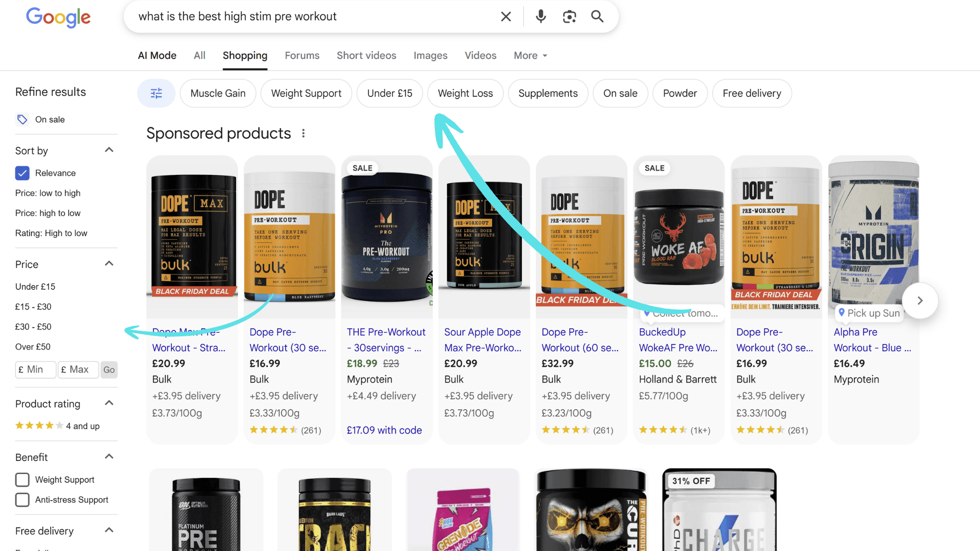
Task: Uncheck the Relevance sort checkbox
Action: (x=22, y=173)
